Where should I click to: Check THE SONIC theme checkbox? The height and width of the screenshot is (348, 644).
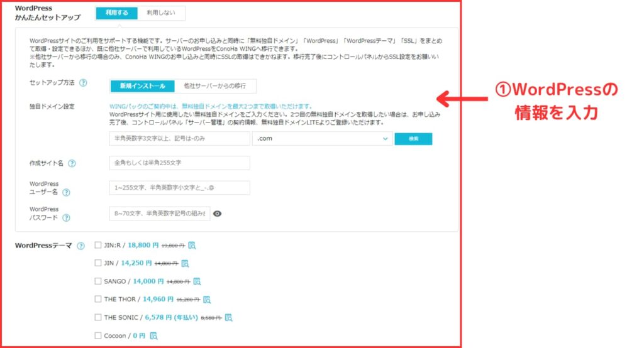[x=97, y=317]
